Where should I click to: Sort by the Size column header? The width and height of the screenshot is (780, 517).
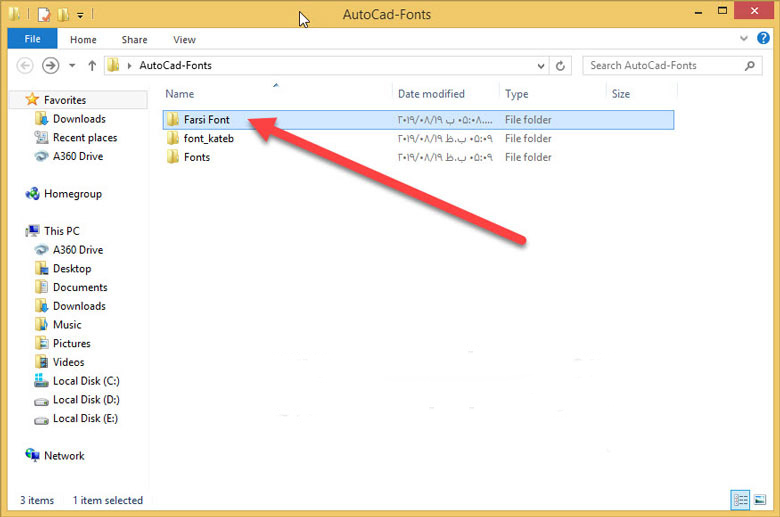[x=620, y=94]
